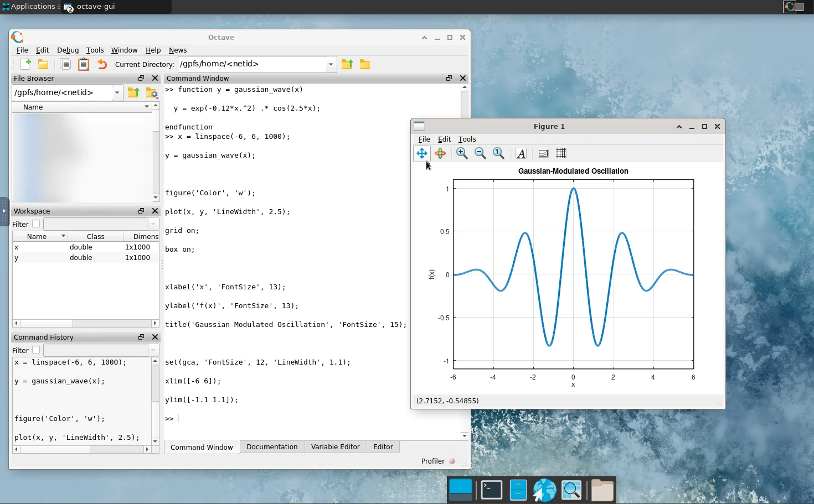Click the Profiler status indicator
The height and width of the screenshot is (504, 814).
[x=452, y=461]
